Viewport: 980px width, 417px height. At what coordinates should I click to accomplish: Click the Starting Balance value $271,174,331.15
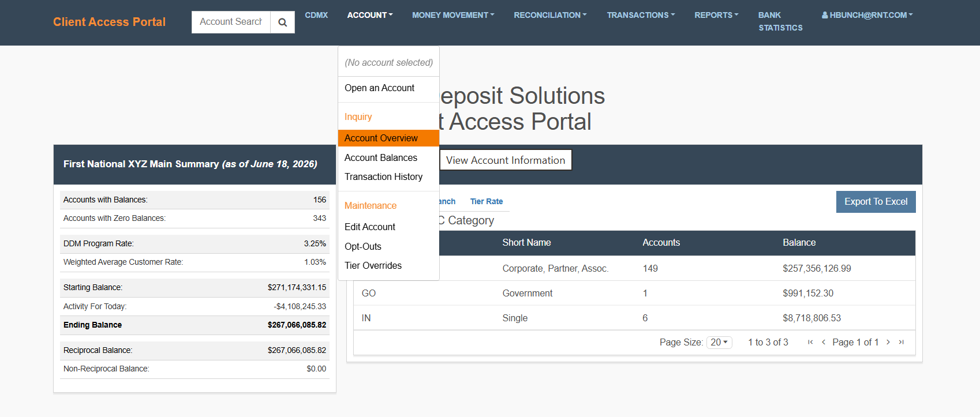(x=297, y=287)
